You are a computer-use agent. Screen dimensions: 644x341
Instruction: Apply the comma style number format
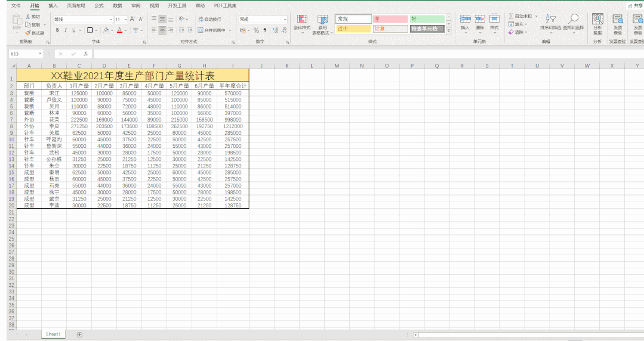pos(264,30)
